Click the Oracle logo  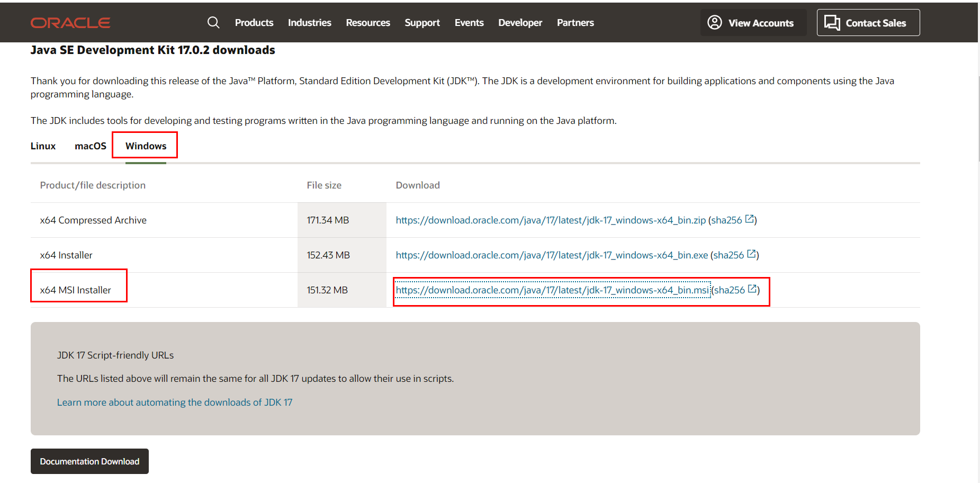[x=70, y=23]
